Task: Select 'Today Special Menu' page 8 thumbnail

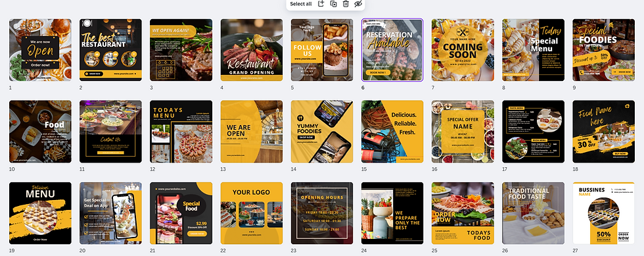Action: click(533, 50)
